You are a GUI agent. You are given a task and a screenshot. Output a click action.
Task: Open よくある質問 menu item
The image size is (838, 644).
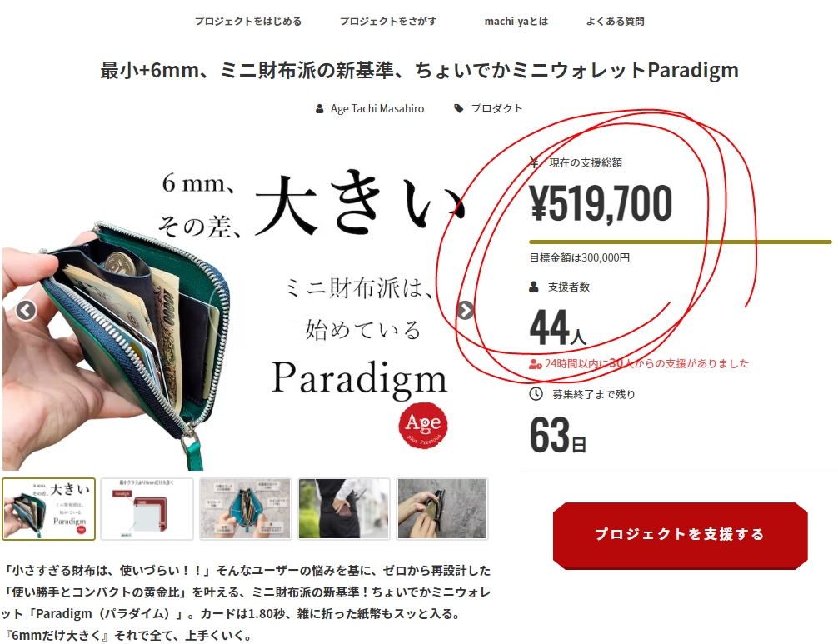point(615,22)
